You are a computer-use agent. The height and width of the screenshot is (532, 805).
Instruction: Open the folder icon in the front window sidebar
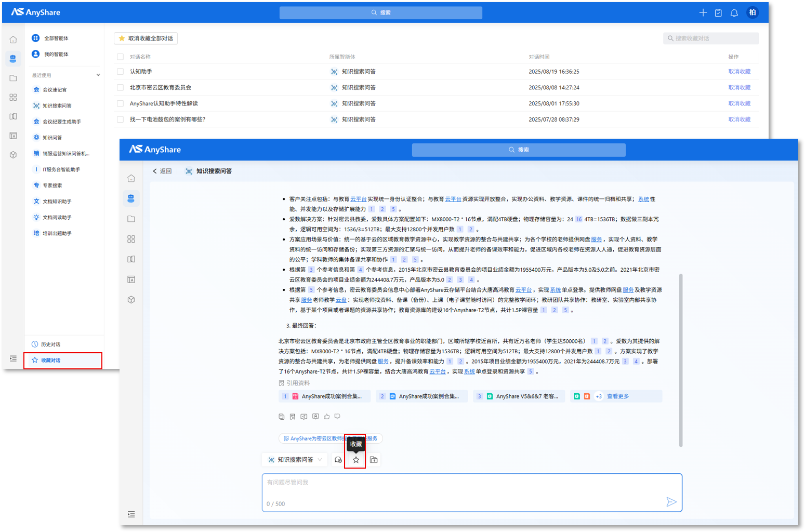point(131,219)
